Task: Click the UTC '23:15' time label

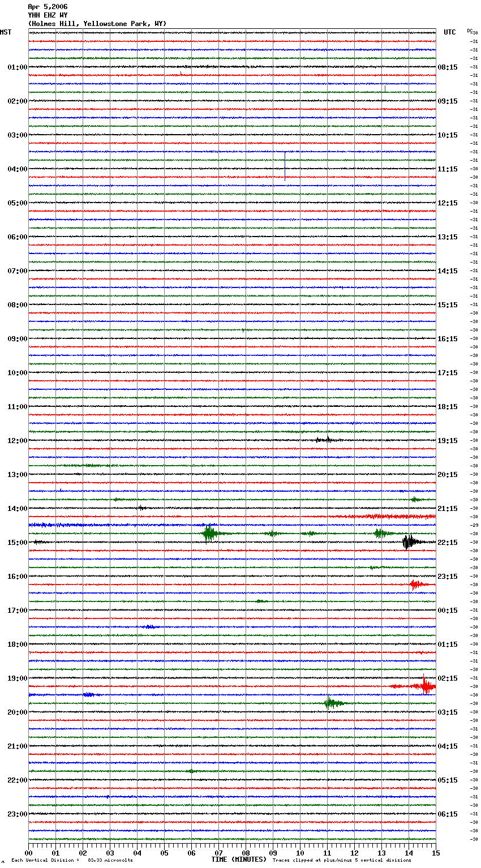Action: pyautogui.click(x=448, y=577)
